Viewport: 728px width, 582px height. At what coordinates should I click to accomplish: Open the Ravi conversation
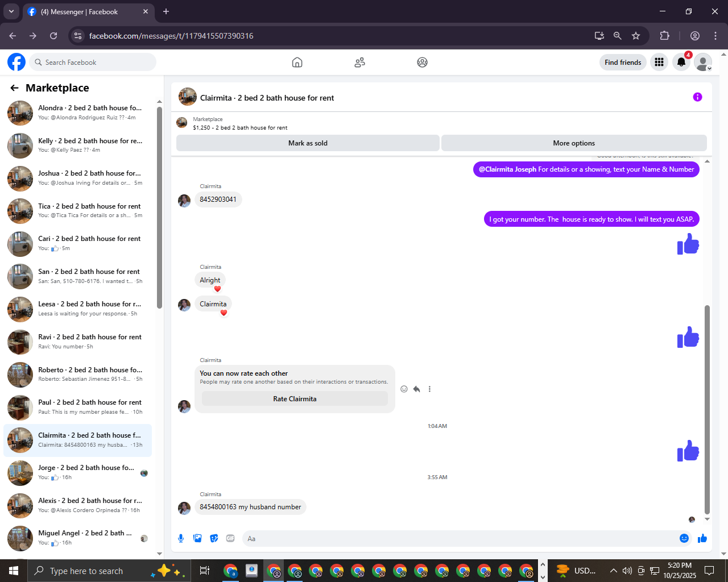[77, 342]
